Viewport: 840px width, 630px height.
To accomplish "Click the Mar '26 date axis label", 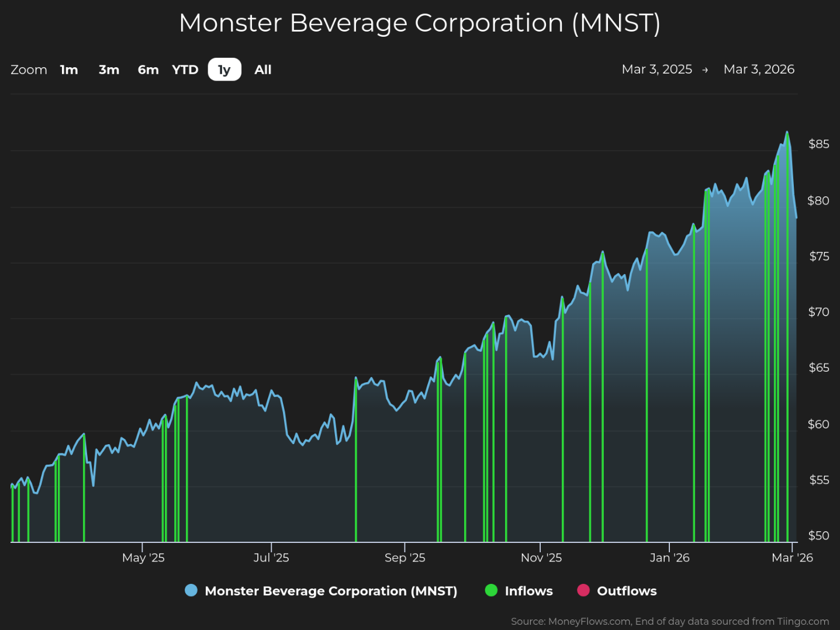I will click(792, 558).
